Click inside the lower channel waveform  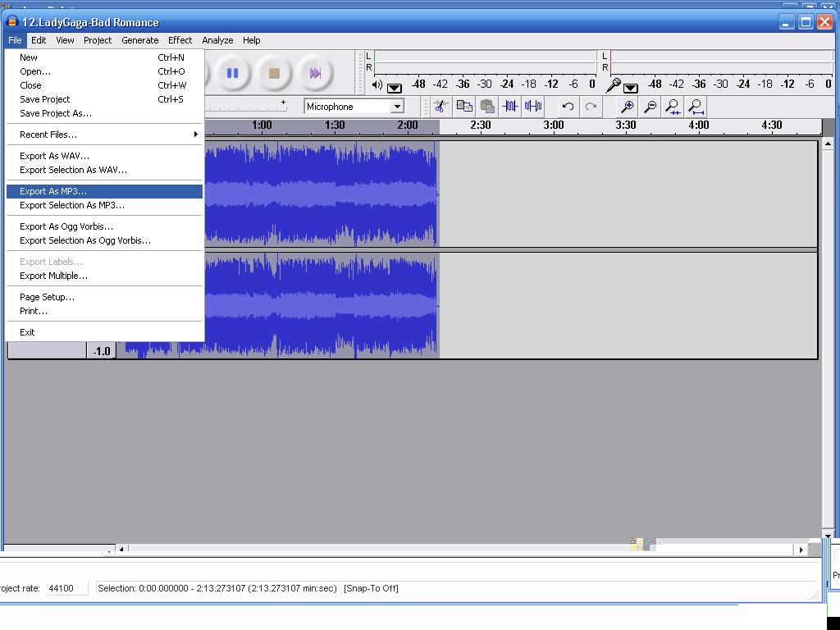322,306
